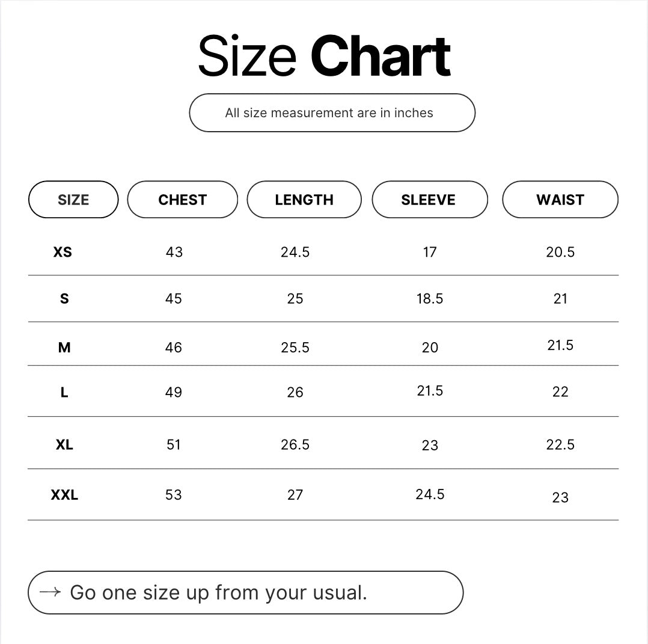The width and height of the screenshot is (648, 644).
Task: Click the CHEST column header
Action: (182, 200)
